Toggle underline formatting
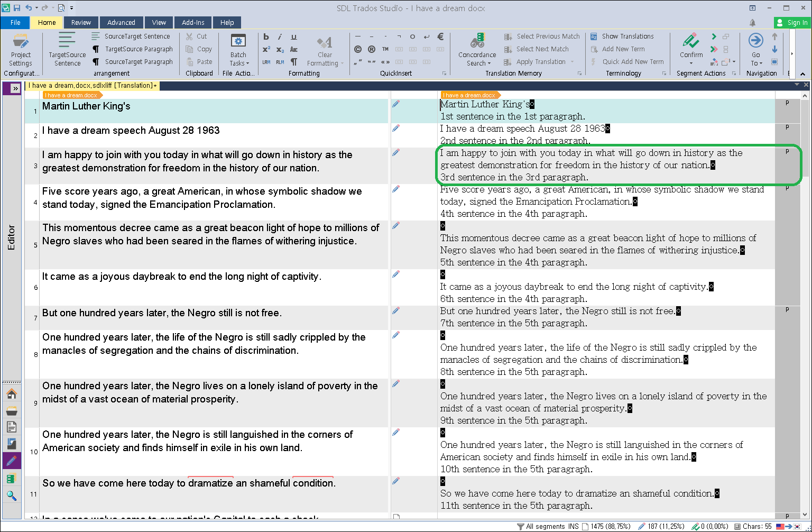This screenshot has height=532, width=812. tap(294, 36)
